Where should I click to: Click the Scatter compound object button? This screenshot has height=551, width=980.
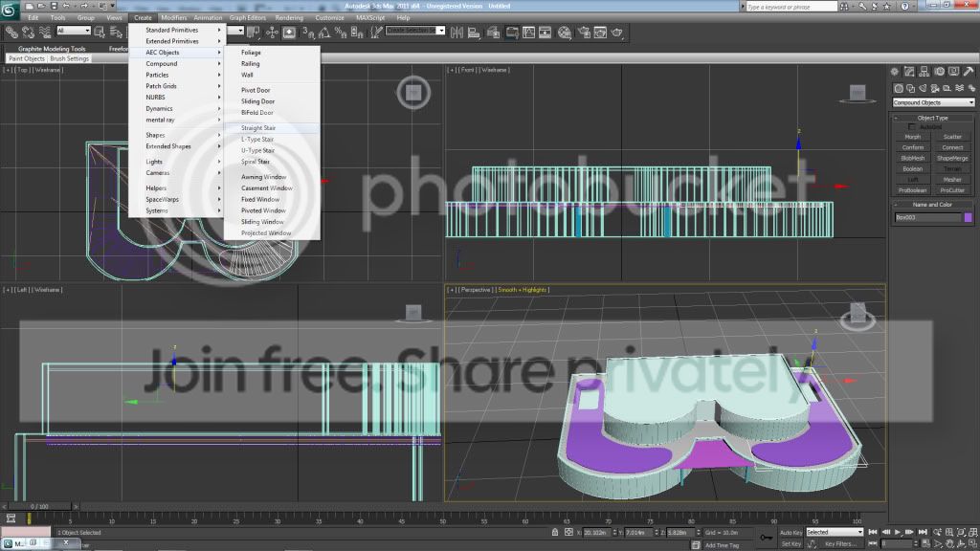[x=952, y=137]
